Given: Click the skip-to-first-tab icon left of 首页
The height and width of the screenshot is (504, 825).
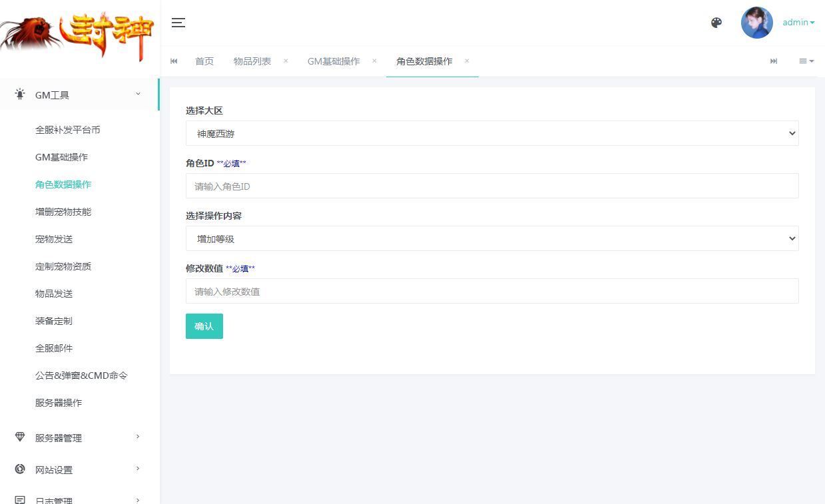Looking at the screenshot, I should coord(174,61).
